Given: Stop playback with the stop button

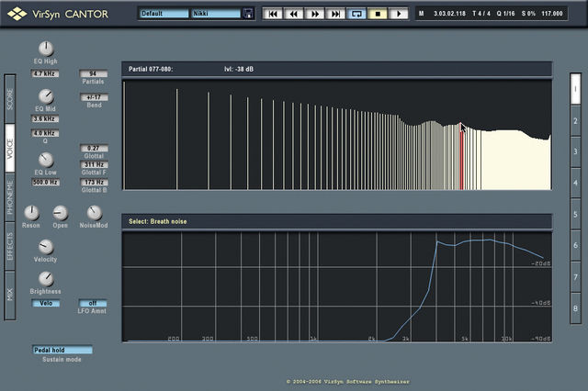Looking at the screenshot, I should [378, 14].
